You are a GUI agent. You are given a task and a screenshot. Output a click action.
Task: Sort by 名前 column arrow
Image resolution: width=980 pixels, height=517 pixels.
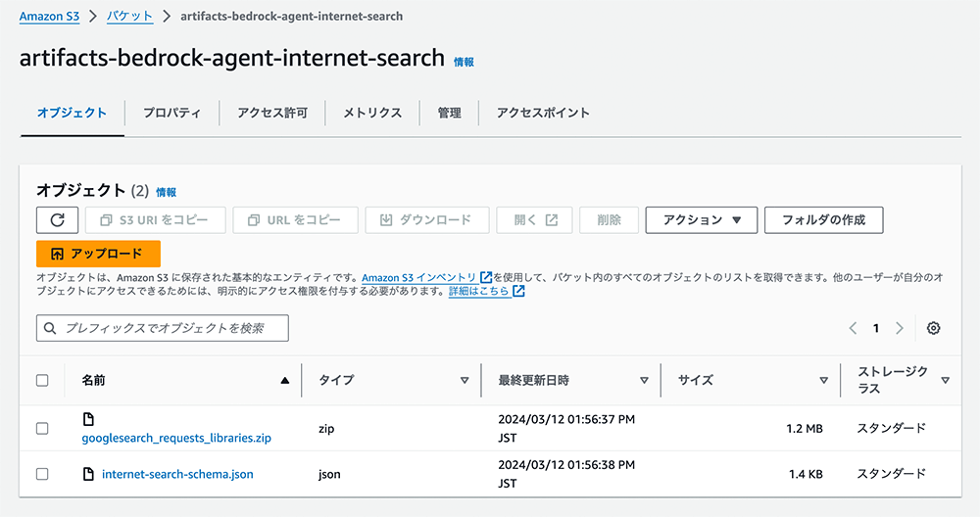285,380
